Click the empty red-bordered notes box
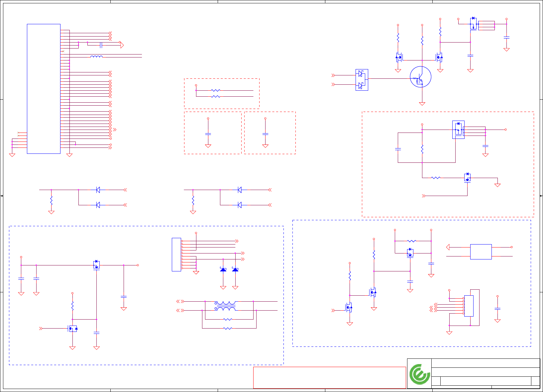This screenshot has height=392, width=543. (x=330, y=378)
